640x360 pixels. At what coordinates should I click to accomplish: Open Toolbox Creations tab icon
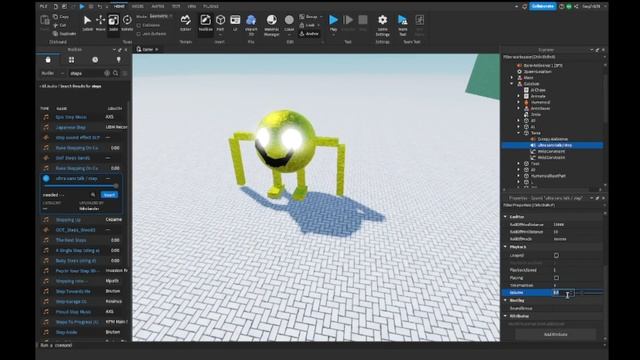click(118, 60)
